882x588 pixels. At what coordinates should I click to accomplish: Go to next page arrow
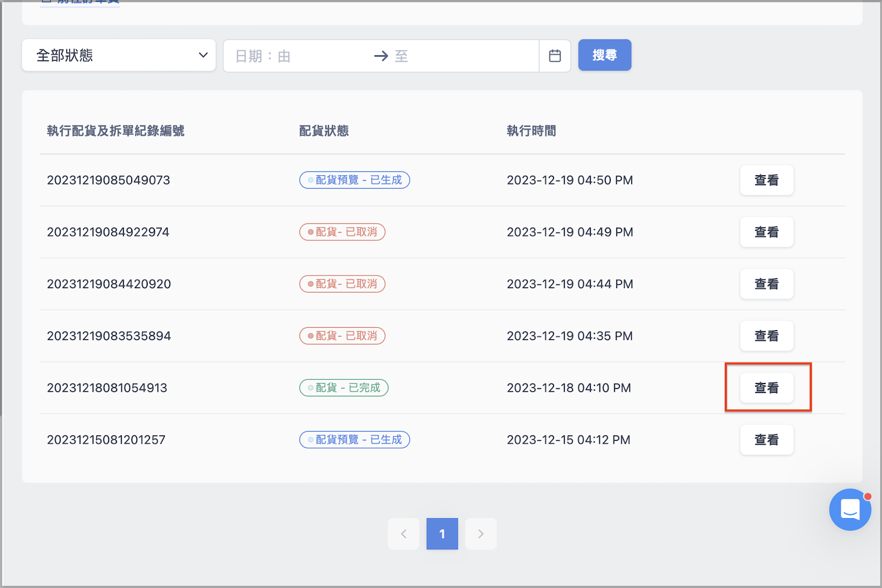click(x=481, y=533)
